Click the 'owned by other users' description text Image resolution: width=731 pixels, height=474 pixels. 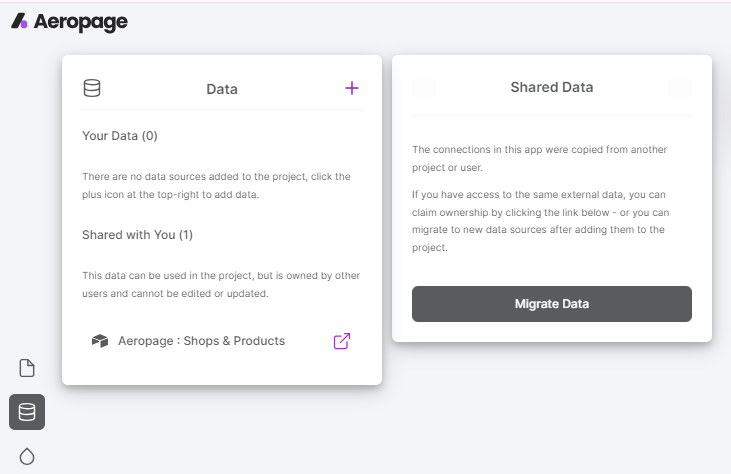click(221, 285)
